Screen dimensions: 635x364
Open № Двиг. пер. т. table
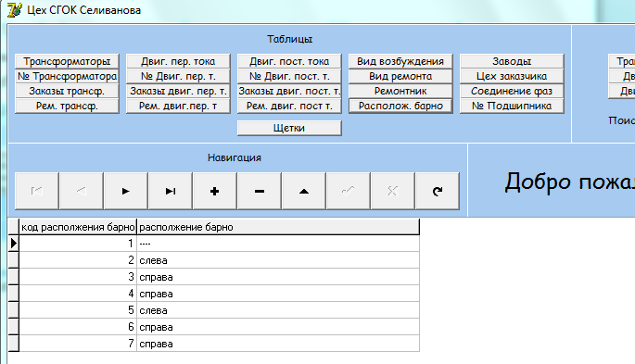pyautogui.click(x=178, y=76)
